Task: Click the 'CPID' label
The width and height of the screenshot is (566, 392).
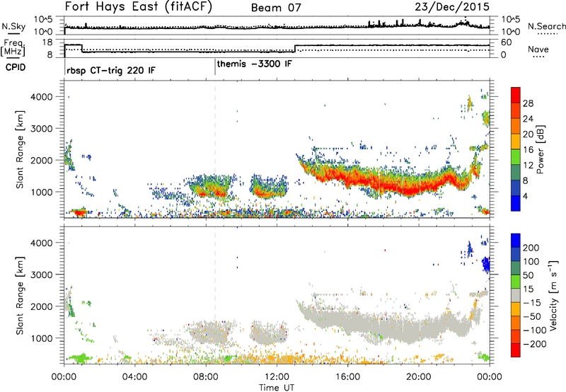Action: click(x=16, y=67)
